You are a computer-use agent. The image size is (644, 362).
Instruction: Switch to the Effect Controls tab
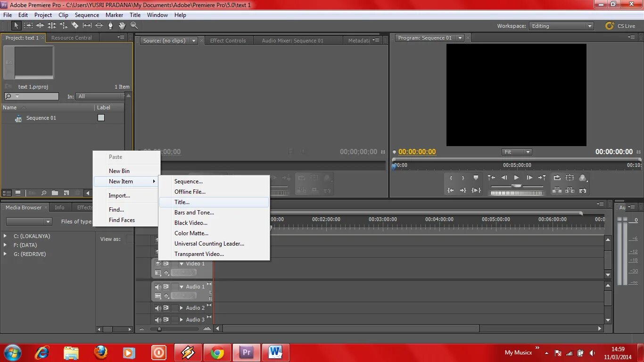pyautogui.click(x=228, y=41)
